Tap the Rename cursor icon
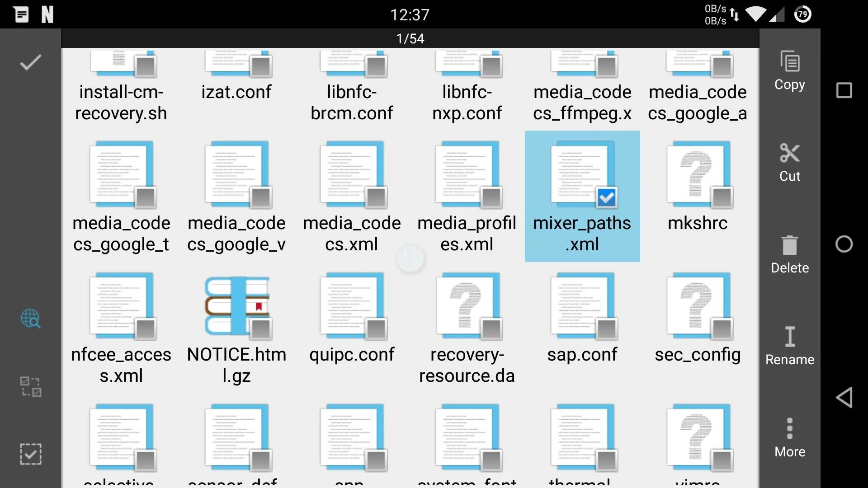 click(790, 337)
